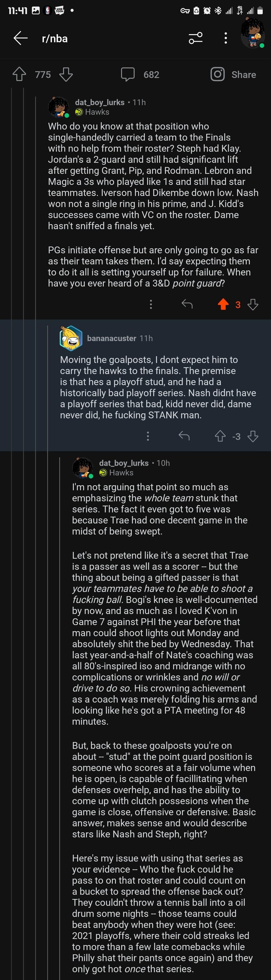
Task: Open the 682 comments icon
Action: tap(128, 75)
